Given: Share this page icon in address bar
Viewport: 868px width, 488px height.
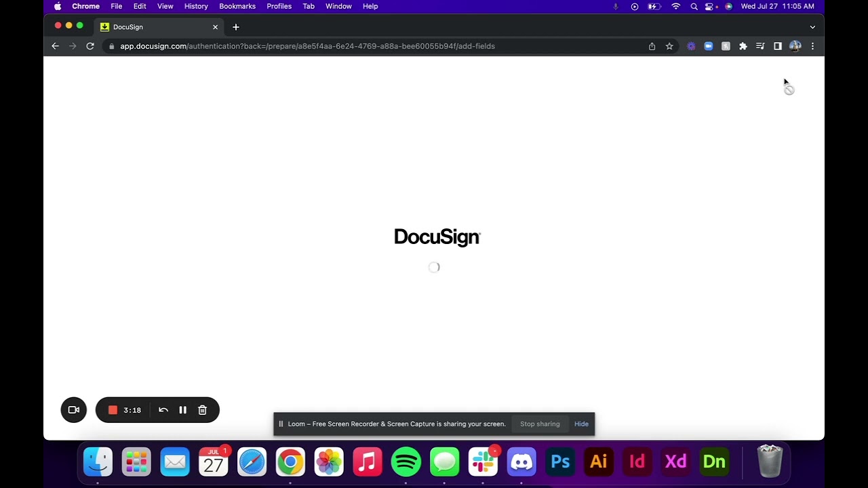Looking at the screenshot, I should [652, 46].
